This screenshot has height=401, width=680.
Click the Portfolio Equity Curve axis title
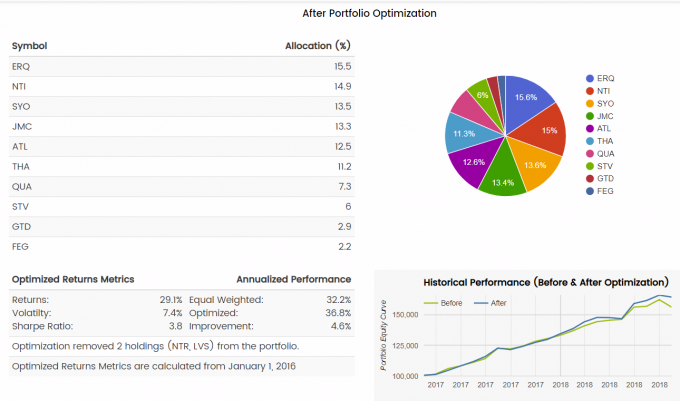click(x=383, y=335)
